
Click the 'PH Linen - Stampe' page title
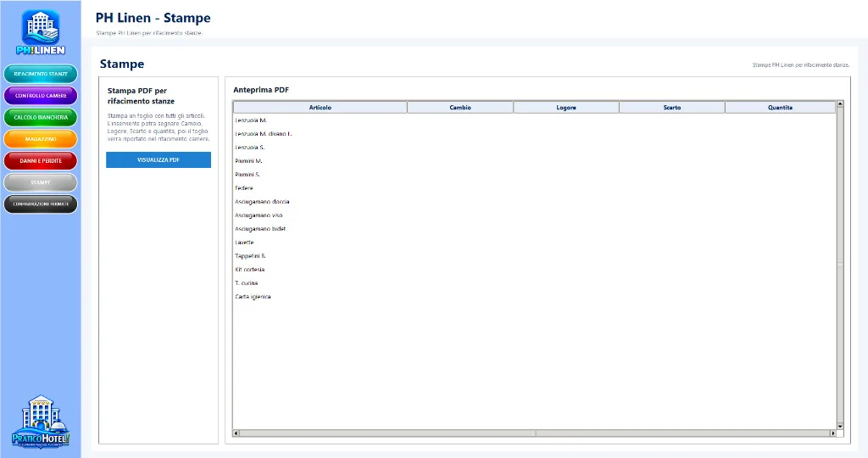(153, 18)
